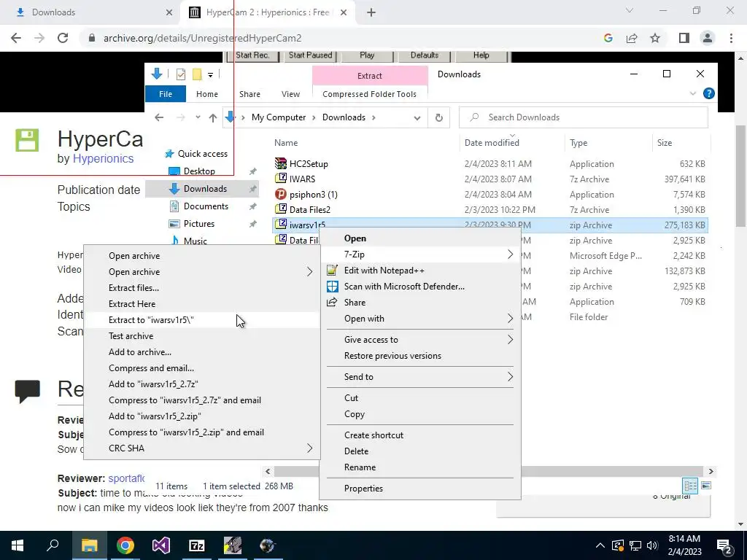This screenshot has height=560, width=747.
Task: Open the HC2Setup application file
Action: point(309,164)
